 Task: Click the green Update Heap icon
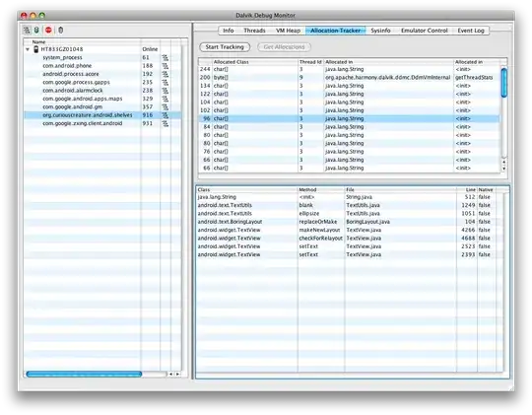coord(36,31)
